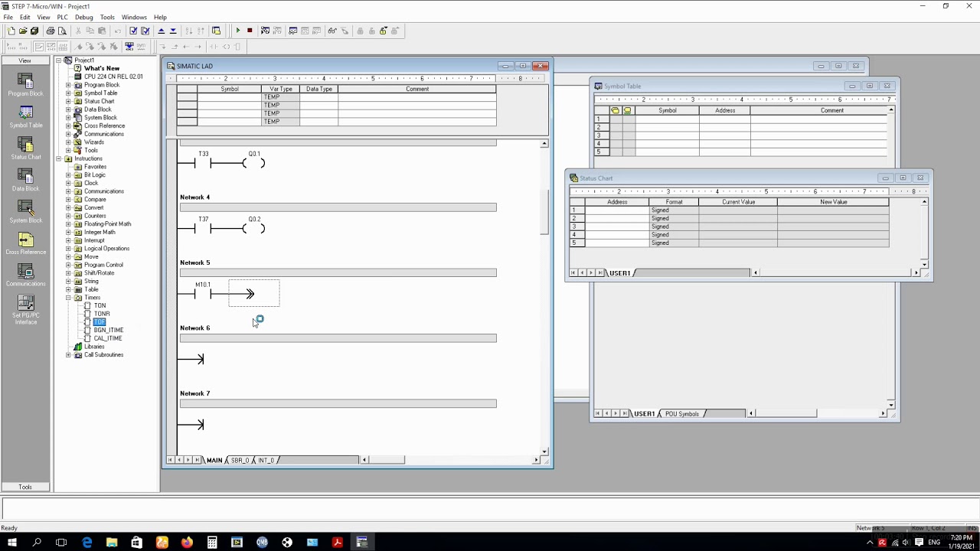Select What's New in project tree

(x=101, y=68)
